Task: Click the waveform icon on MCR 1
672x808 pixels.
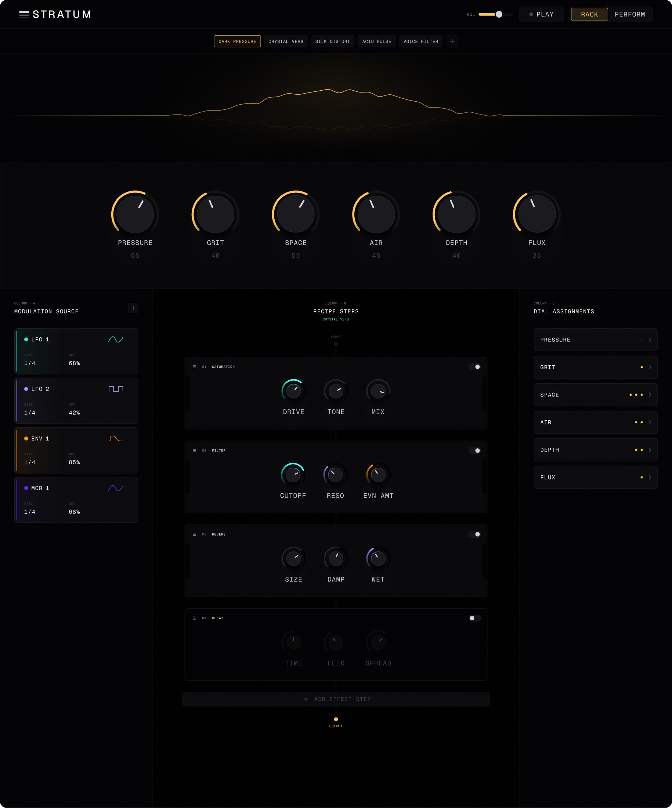Action: [115, 488]
